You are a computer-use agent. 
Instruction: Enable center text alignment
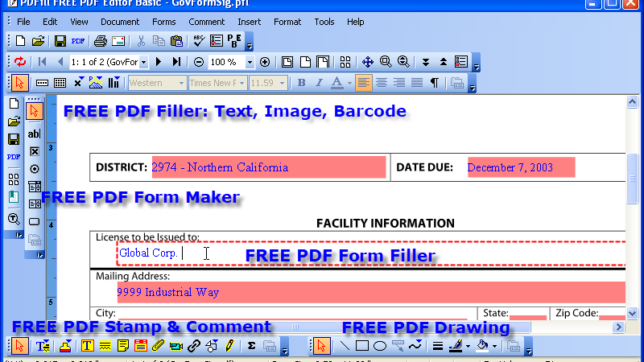tap(381, 83)
